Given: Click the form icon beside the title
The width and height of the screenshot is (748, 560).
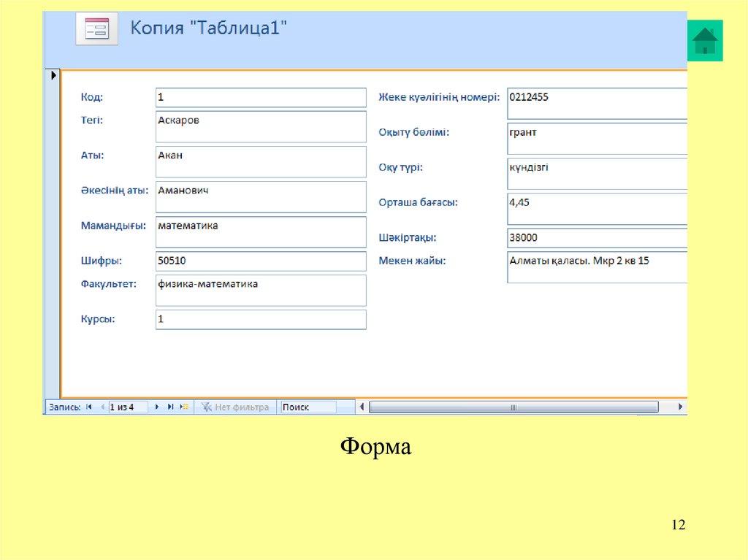Looking at the screenshot, I should tap(96, 29).
